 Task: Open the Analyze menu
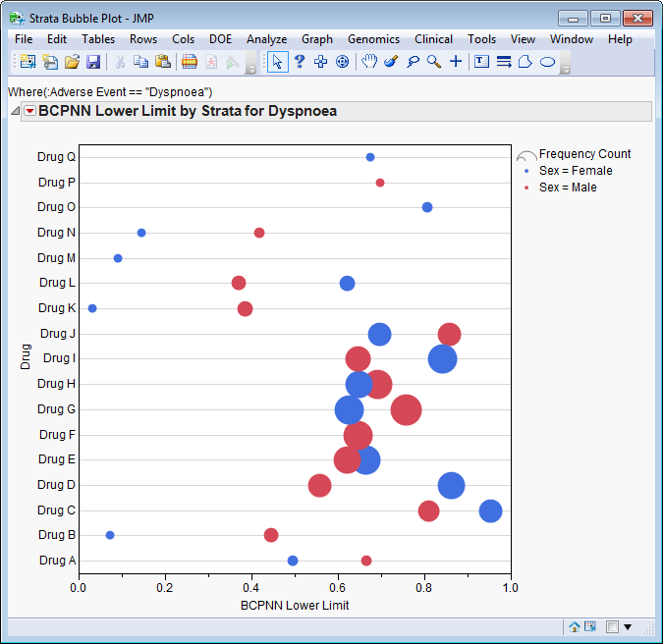click(x=266, y=39)
